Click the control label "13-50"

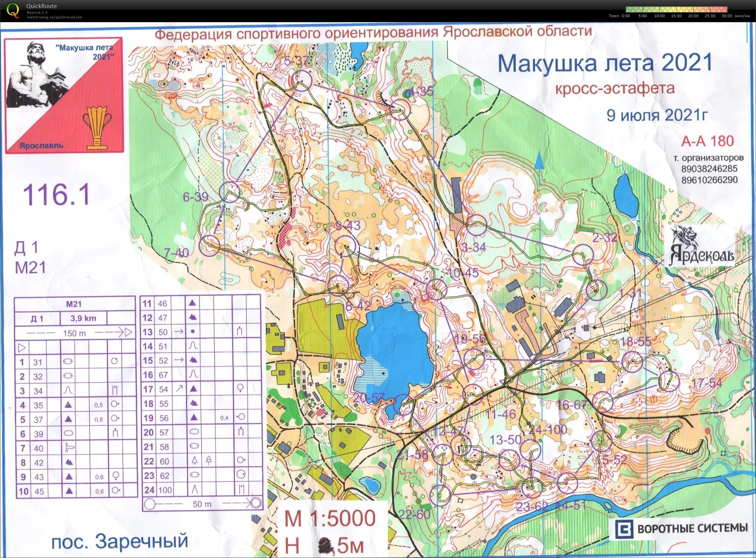pyautogui.click(x=506, y=439)
